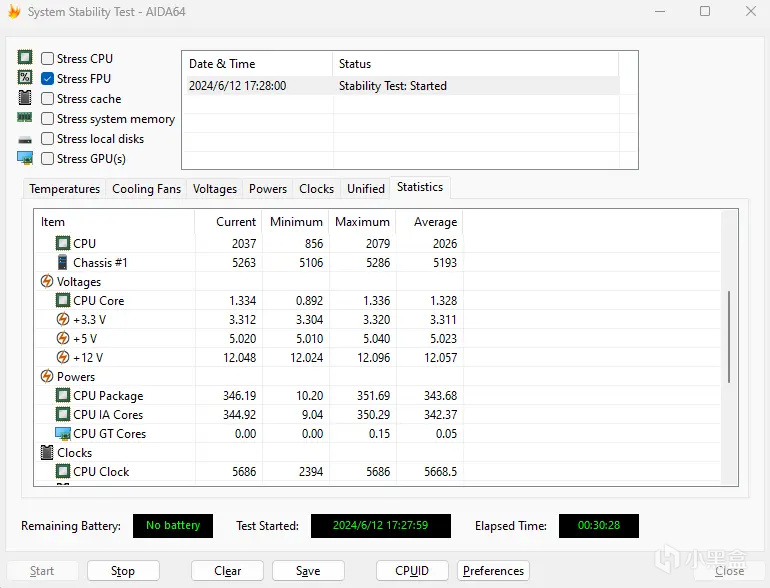The height and width of the screenshot is (588, 770).
Task: Click the Average column header
Action: point(430,222)
